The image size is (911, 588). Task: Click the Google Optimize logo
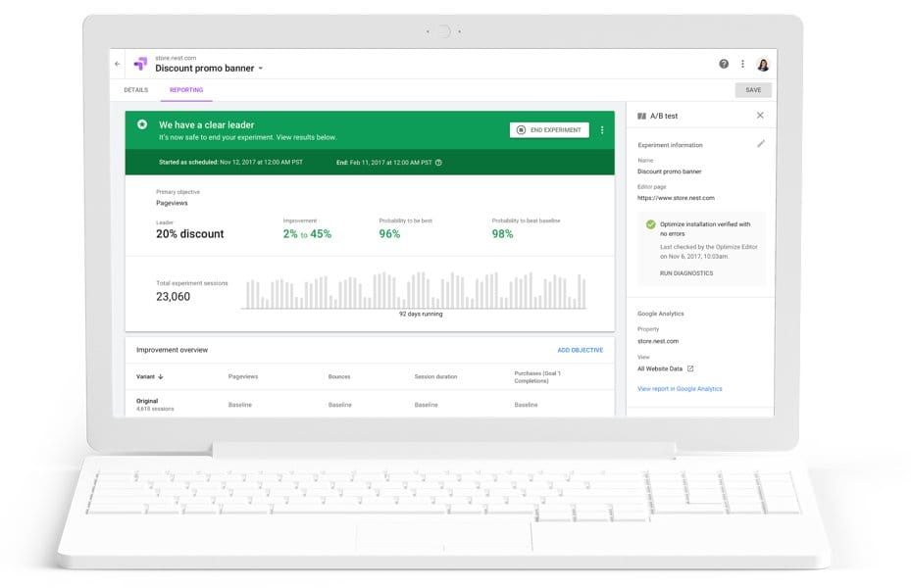[140, 63]
